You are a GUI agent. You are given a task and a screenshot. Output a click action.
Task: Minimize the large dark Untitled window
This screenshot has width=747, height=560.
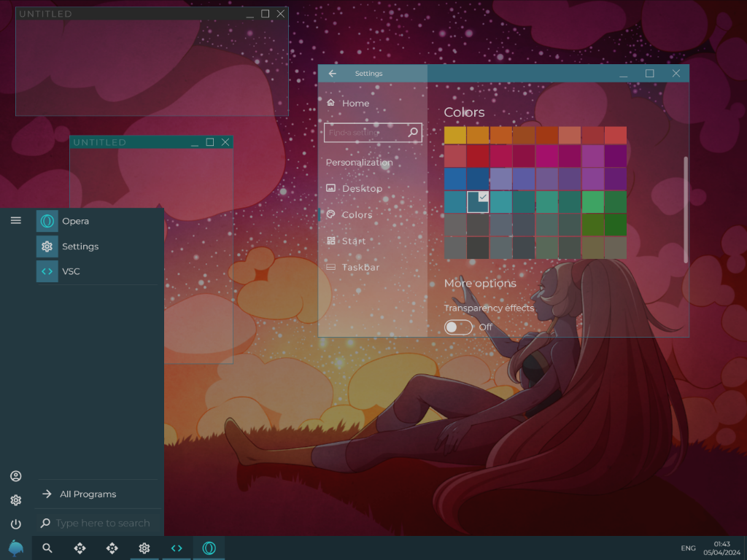pyautogui.click(x=250, y=15)
